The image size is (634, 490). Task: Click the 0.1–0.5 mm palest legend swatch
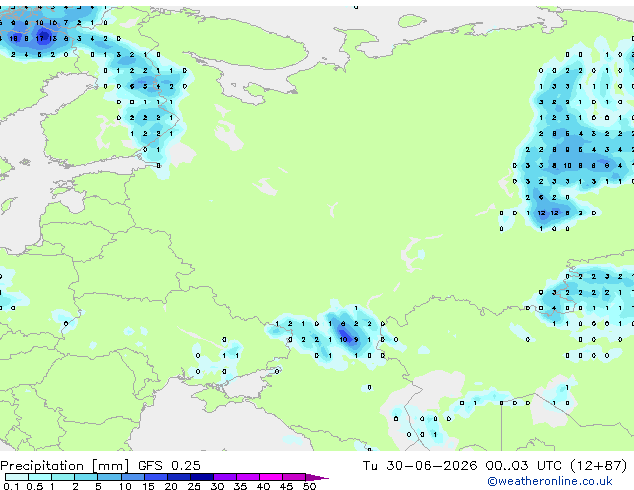click(17, 477)
